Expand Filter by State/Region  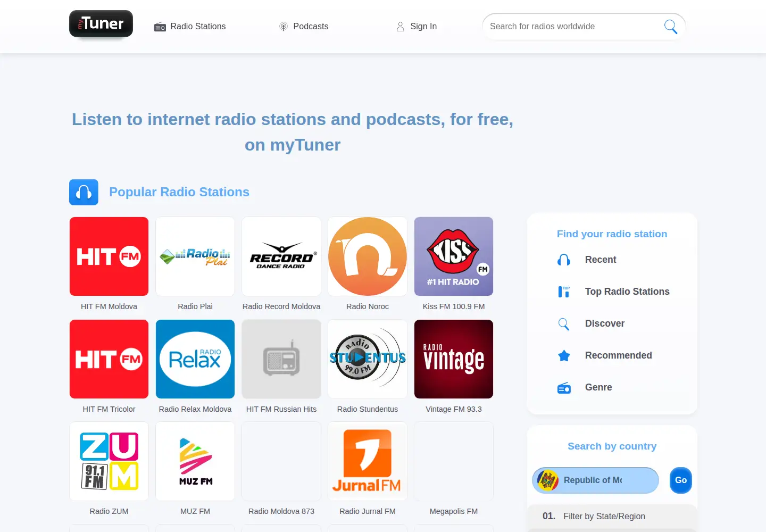tap(612, 516)
